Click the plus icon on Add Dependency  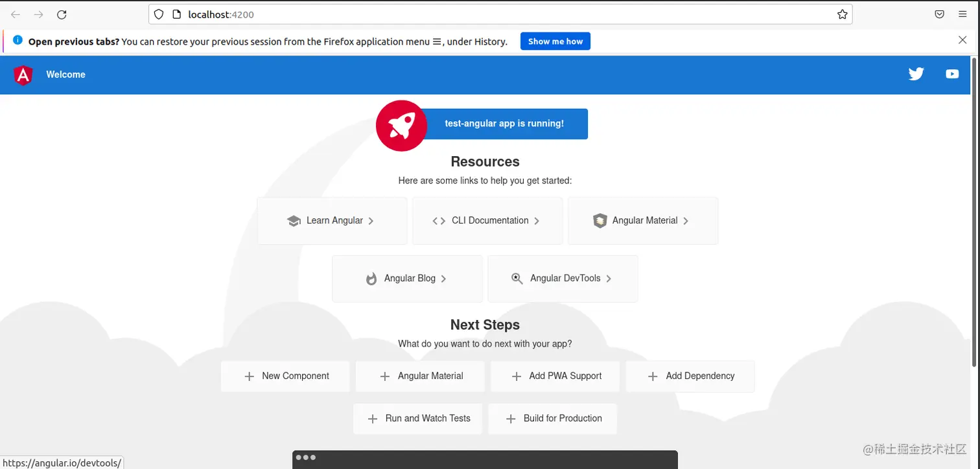pyautogui.click(x=653, y=376)
